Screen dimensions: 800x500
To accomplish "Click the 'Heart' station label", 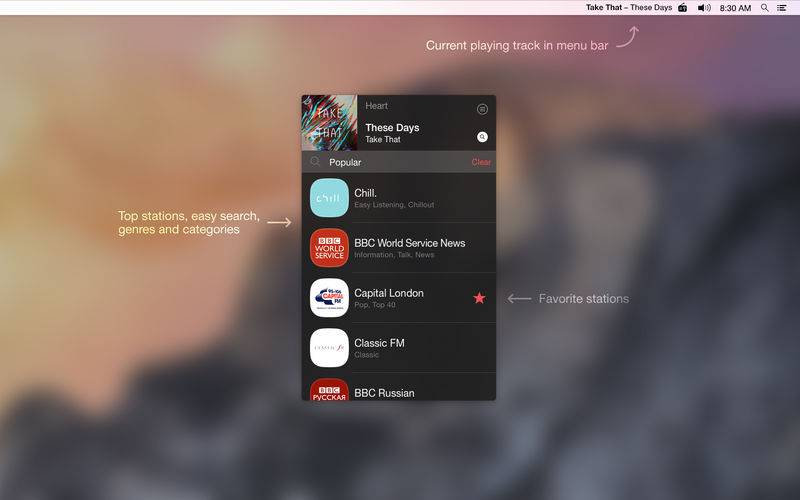I will [x=377, y=106].
